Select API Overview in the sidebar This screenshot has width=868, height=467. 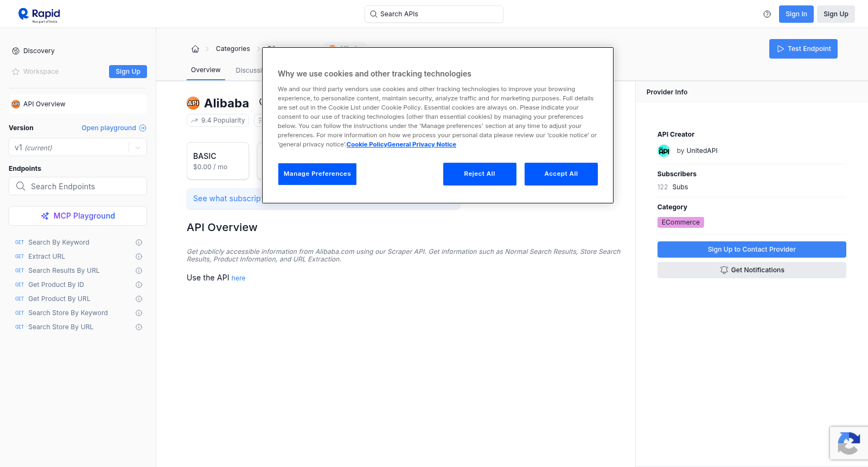pyautogui.click(x=78, y=104)
